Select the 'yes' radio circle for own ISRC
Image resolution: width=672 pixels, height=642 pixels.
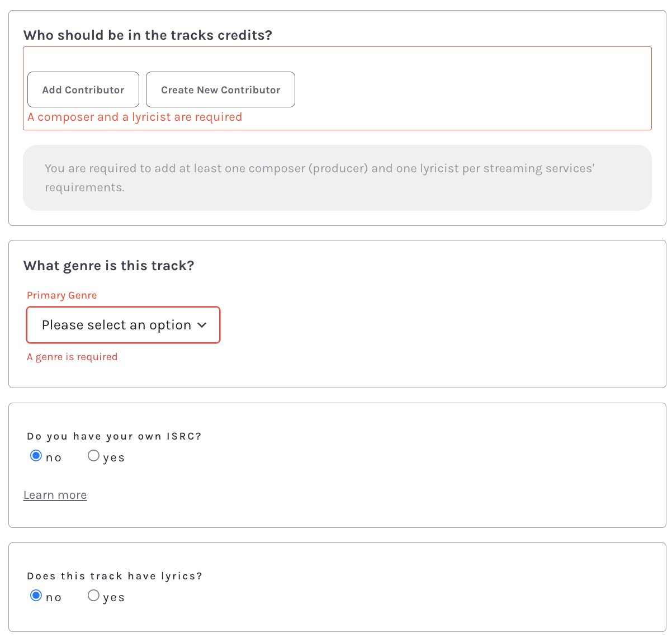[x=93, y=456]
